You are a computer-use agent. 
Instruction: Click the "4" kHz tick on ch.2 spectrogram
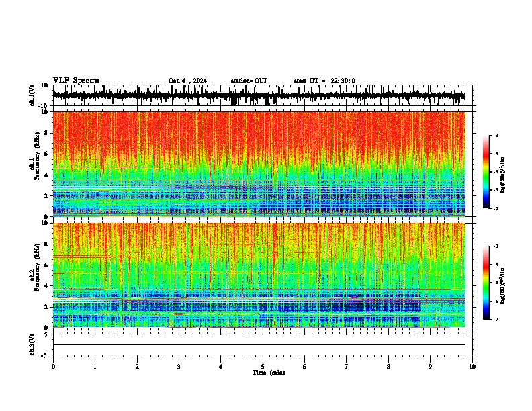coord(47,286)
